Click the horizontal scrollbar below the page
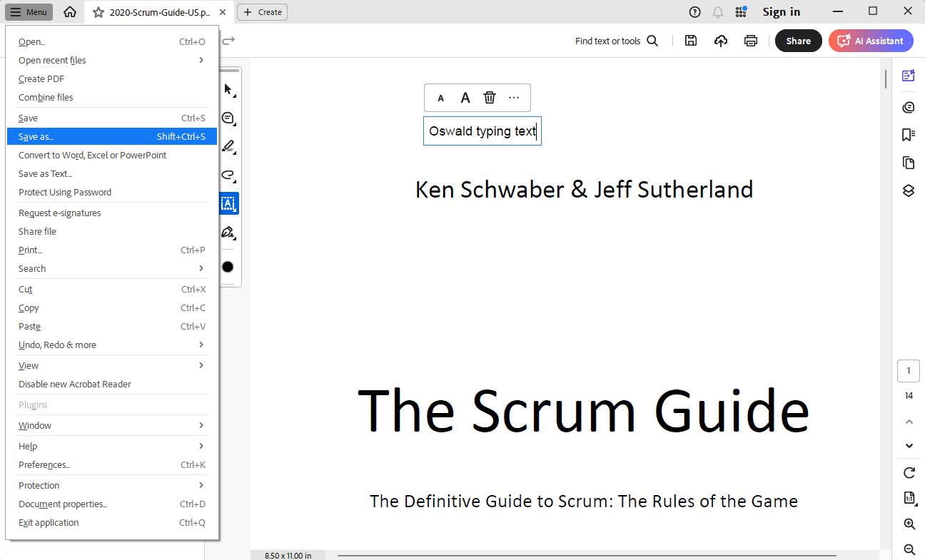This screenshot has width=925, height=560. point(587,555)
